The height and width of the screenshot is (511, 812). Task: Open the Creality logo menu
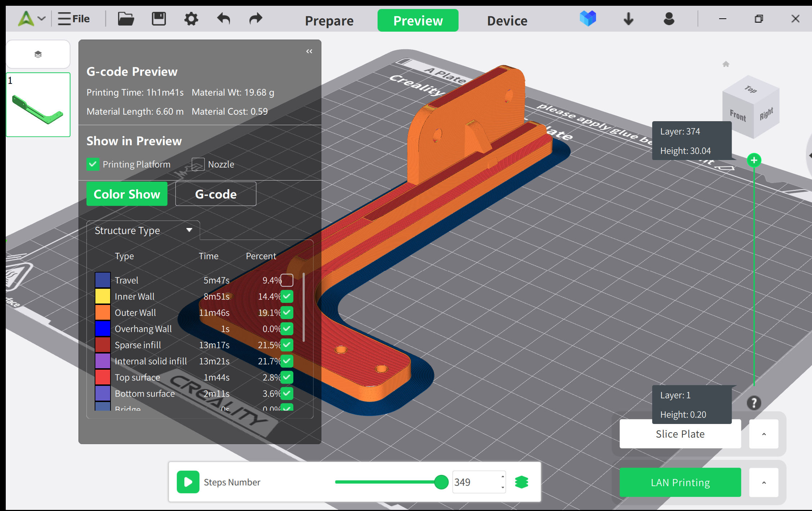point(26,19)
